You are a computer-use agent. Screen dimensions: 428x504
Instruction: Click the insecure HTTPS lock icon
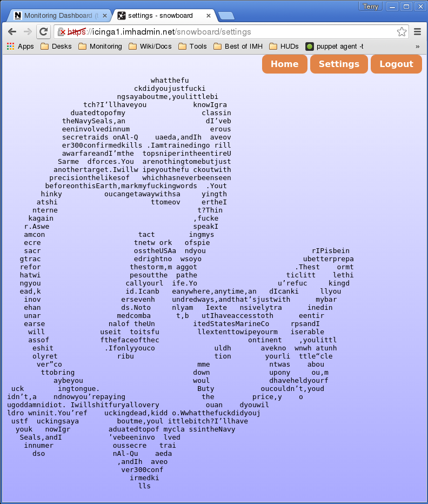[x=63, y=32]
